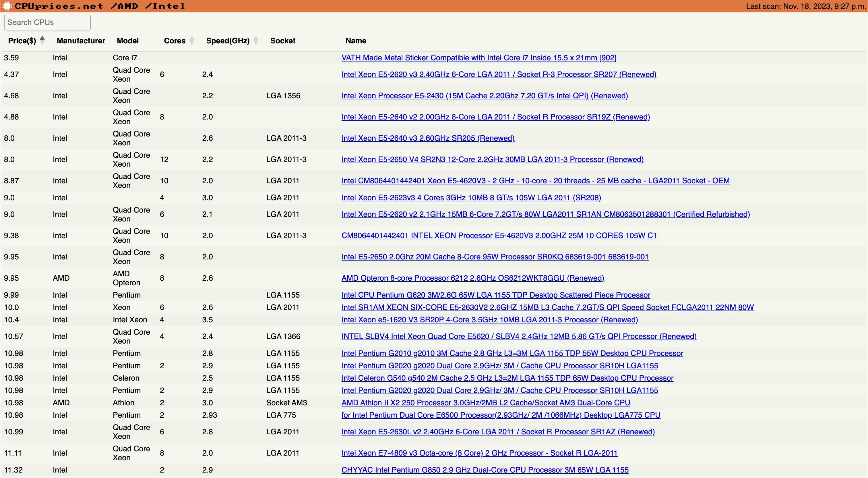This screenshot has height=478, width=868.
Task: Open the CPUprices.net home link
Action: tap(59, 6)
